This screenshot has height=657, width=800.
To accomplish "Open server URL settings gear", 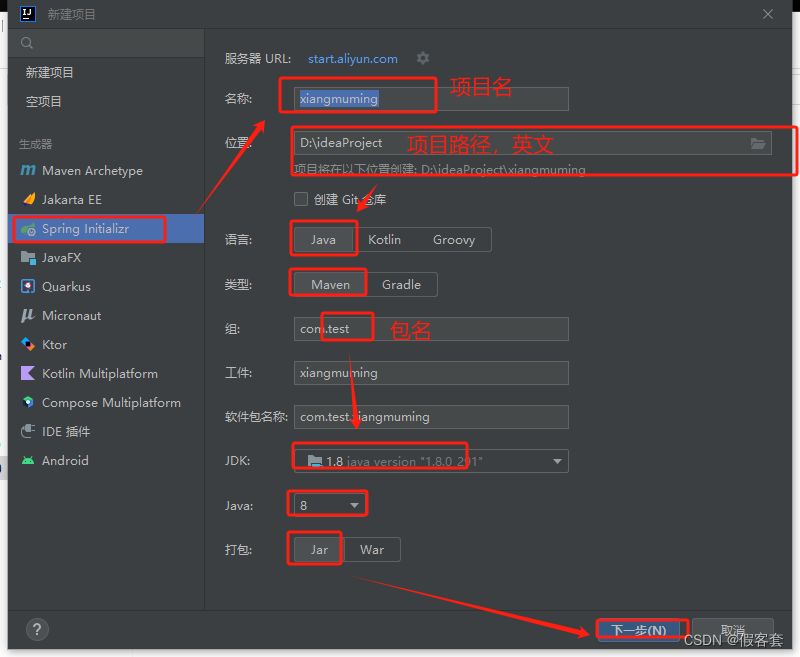I will 422,58.
